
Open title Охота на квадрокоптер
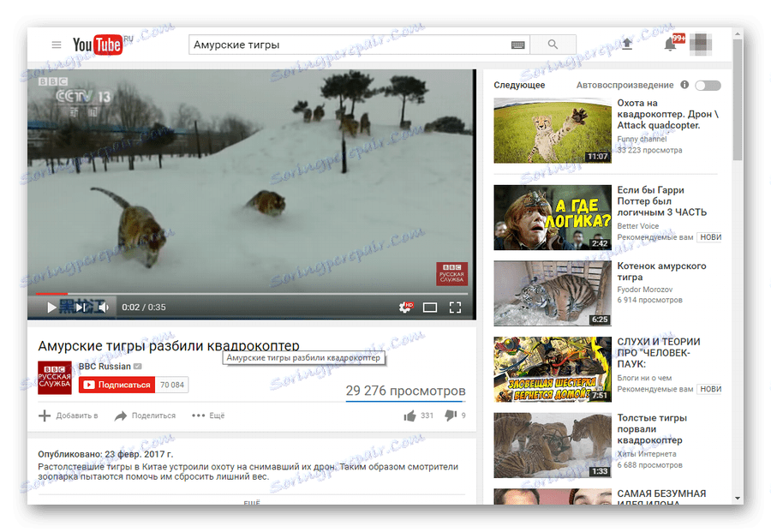pyautogui.click(x=667, y=114)
